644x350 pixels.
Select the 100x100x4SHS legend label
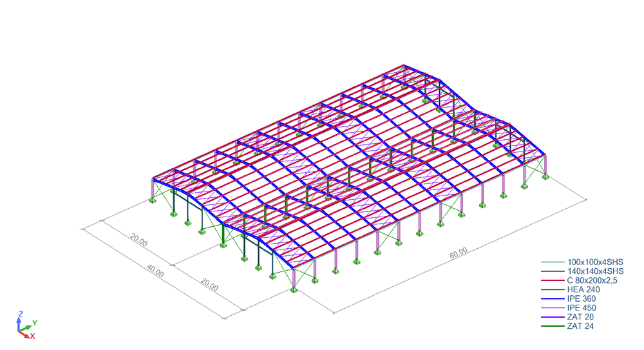tap(595, 262)
